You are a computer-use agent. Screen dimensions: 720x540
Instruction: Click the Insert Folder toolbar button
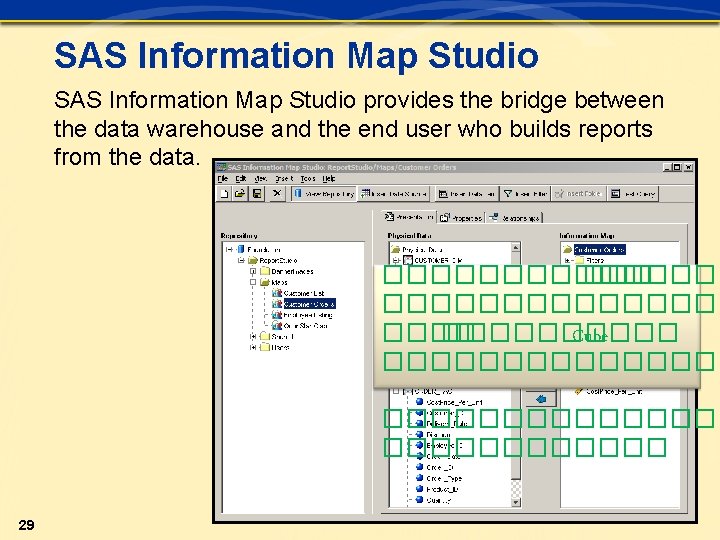[579, 194]
